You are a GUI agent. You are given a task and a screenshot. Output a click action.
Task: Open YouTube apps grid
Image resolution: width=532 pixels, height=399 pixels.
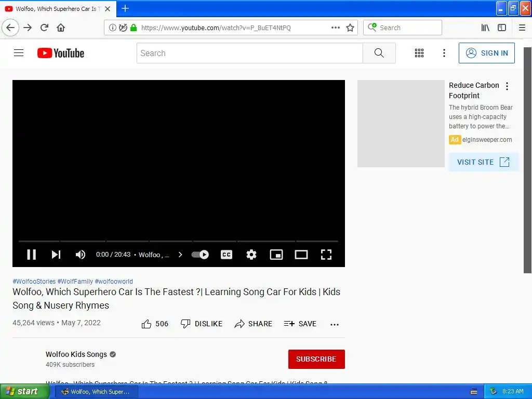click(x=419, y=53)
